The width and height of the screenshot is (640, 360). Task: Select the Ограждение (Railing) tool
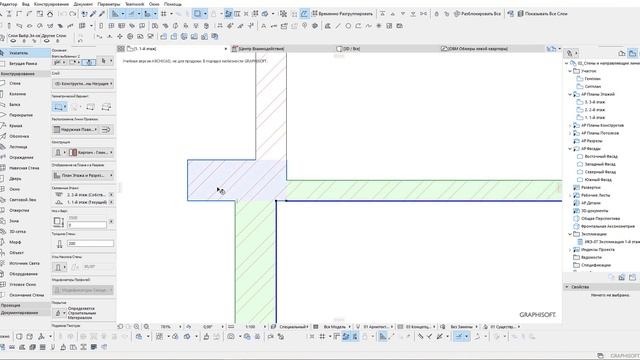pyautogui.click(x=21, y=158)
